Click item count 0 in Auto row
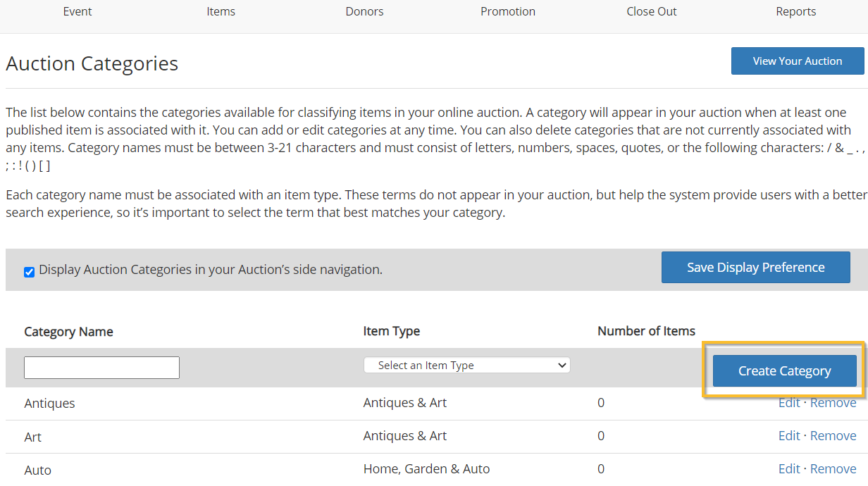This screenshot has height=486, width=868. click(601, 469)
